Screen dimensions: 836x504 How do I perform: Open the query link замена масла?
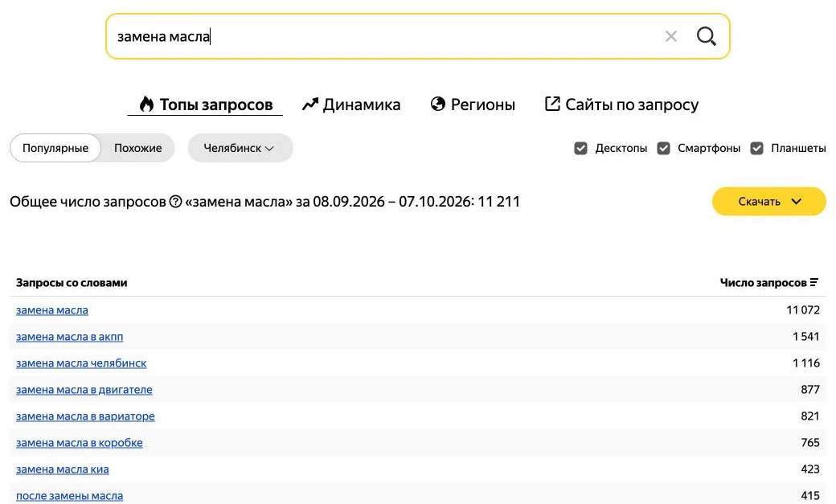(52, 310)
